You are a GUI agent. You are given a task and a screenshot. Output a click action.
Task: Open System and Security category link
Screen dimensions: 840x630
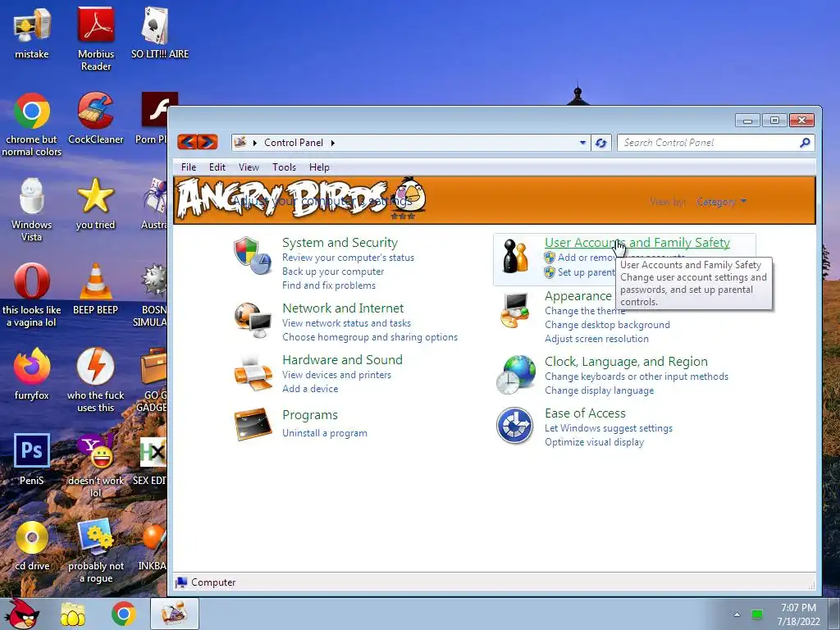tap(340, 243)
